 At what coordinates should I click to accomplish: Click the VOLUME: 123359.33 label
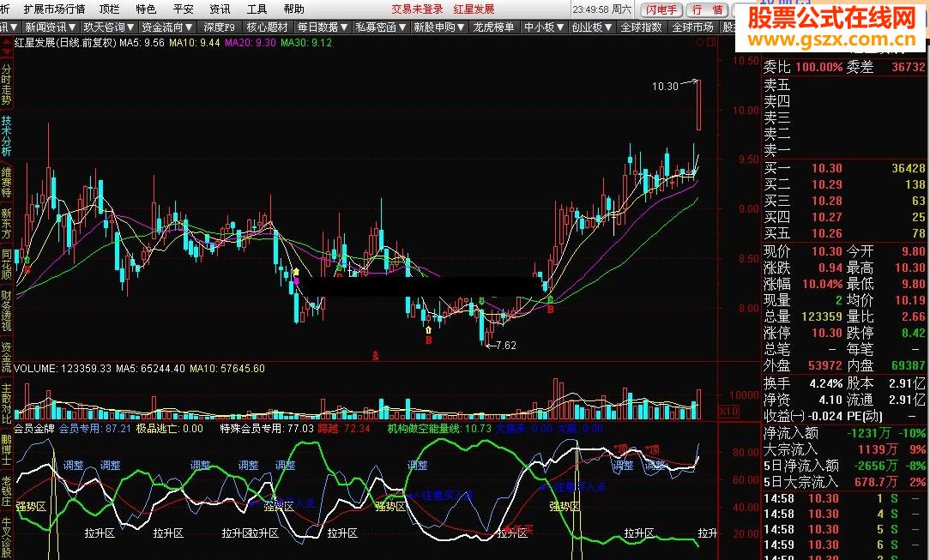(63, 369)
